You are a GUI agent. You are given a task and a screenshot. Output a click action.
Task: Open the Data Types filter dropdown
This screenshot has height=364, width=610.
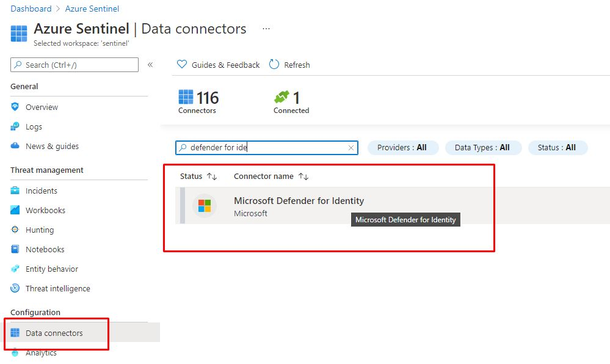tap(482, 147)
